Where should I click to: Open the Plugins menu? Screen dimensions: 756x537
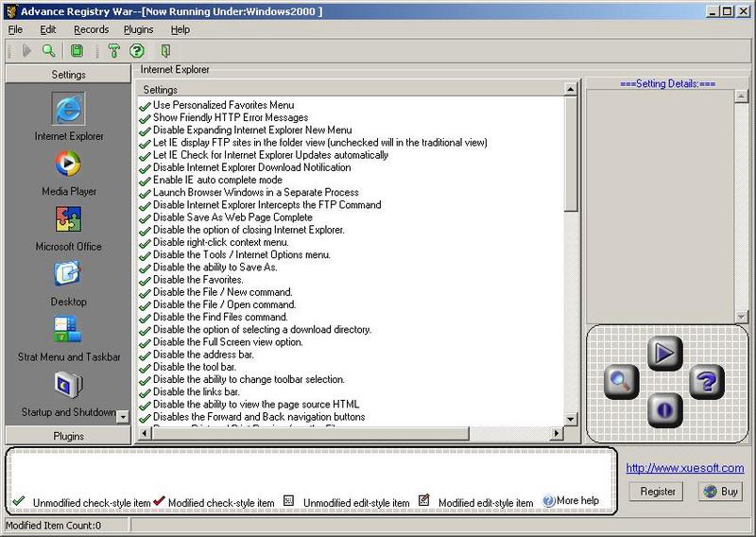click(138, 29)
